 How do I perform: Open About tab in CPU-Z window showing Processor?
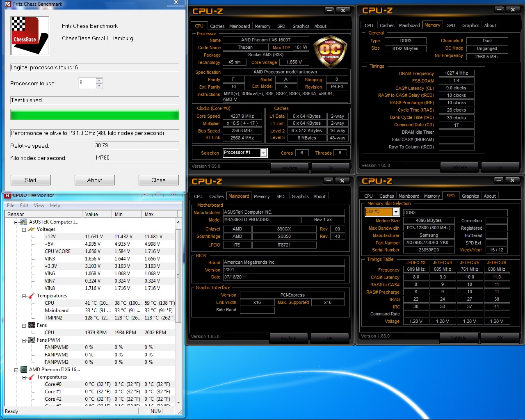(x=320, y=26)
